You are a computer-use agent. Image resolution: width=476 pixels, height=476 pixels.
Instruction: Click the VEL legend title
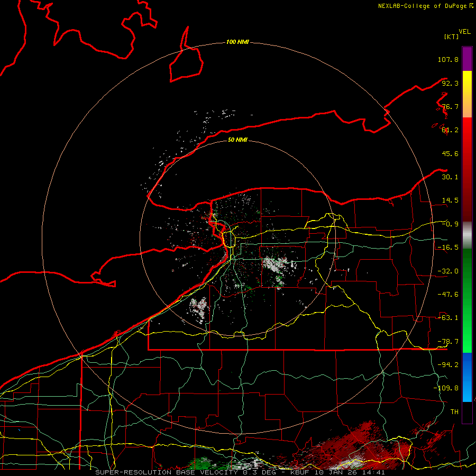464,32
